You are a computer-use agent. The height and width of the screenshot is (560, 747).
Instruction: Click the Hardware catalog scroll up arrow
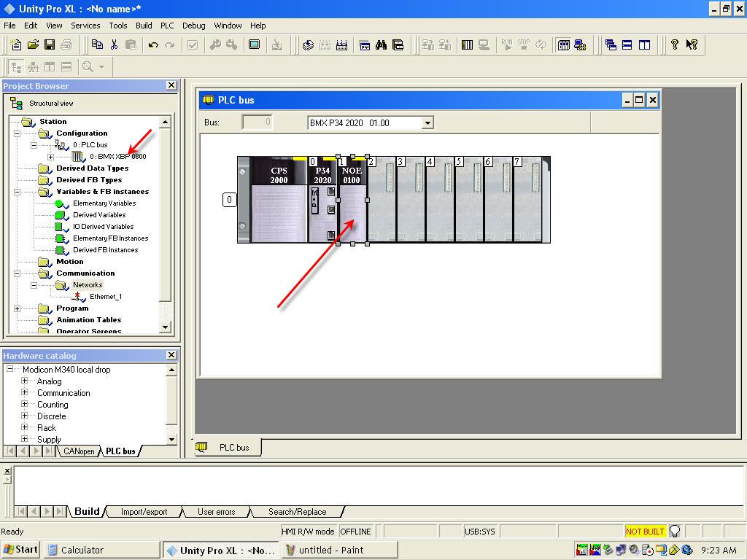(171, 370)
